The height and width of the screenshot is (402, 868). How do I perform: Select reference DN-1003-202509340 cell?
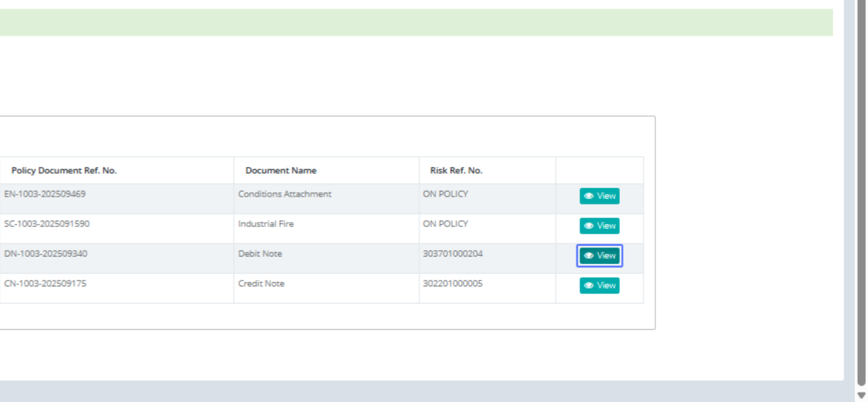click(46, 254)
